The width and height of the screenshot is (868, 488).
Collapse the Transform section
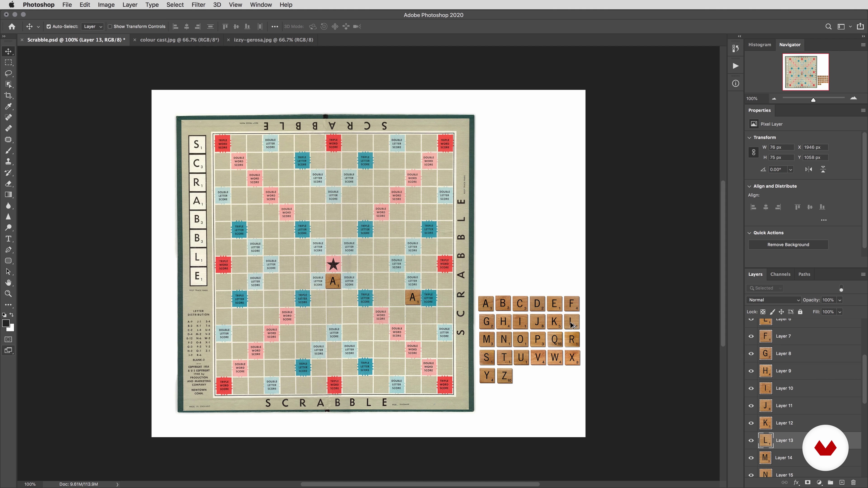749,137
